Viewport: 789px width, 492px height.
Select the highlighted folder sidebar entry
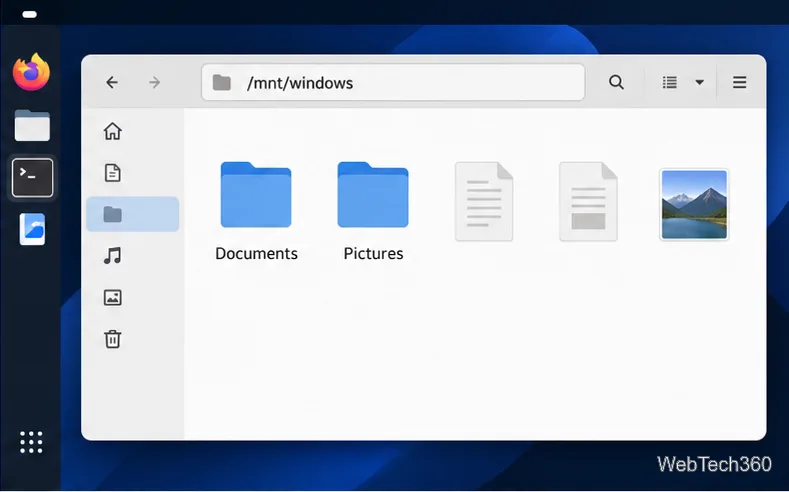133,214
